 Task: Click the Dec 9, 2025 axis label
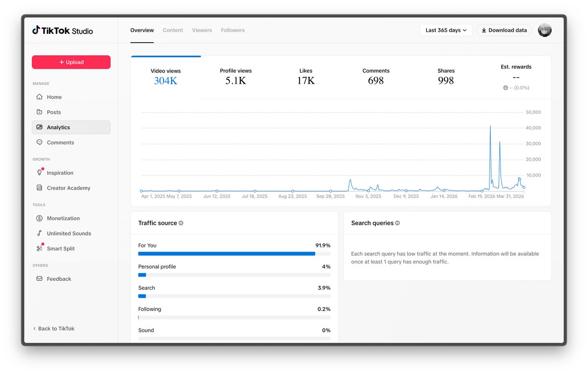point(407,196)
